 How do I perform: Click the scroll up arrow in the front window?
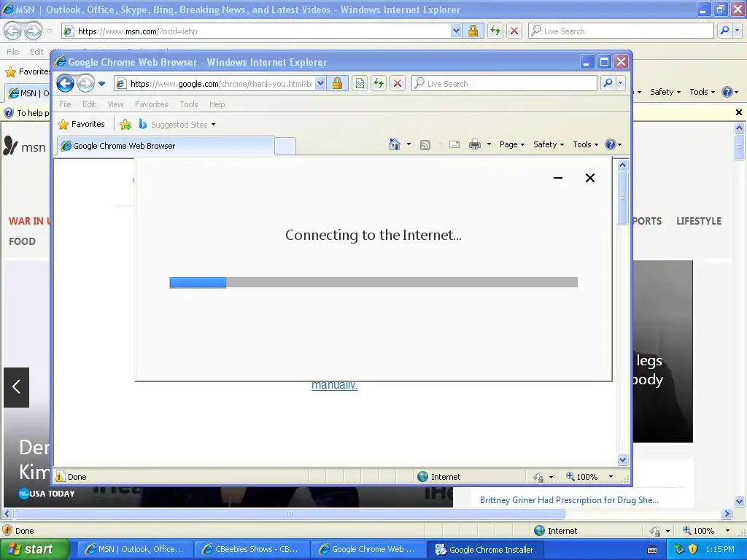[623, 166]
